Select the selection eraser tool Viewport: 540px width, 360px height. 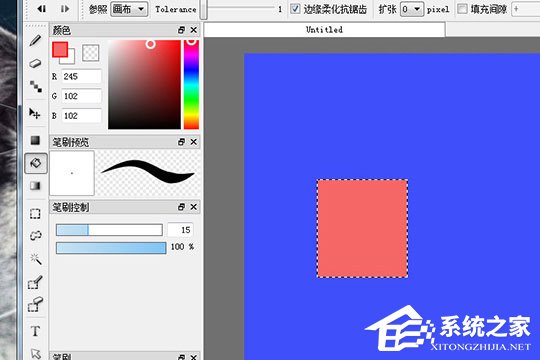coord(35,305)
